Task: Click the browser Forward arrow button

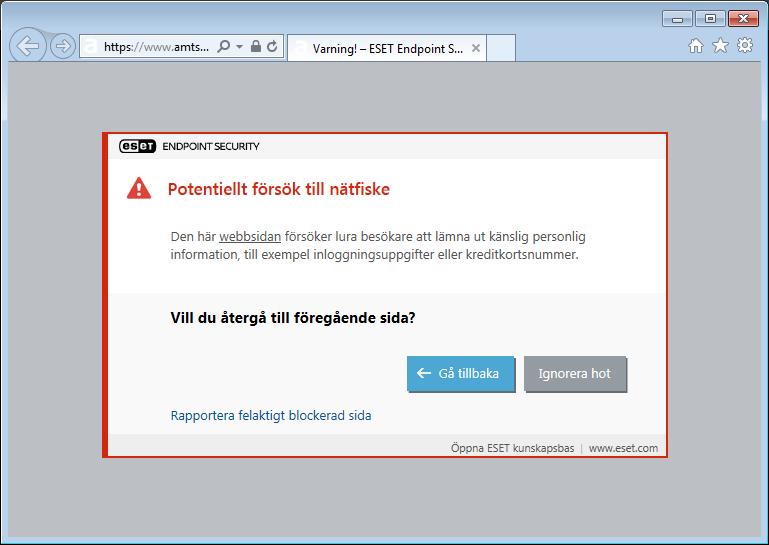Action: tap(62, 46)
